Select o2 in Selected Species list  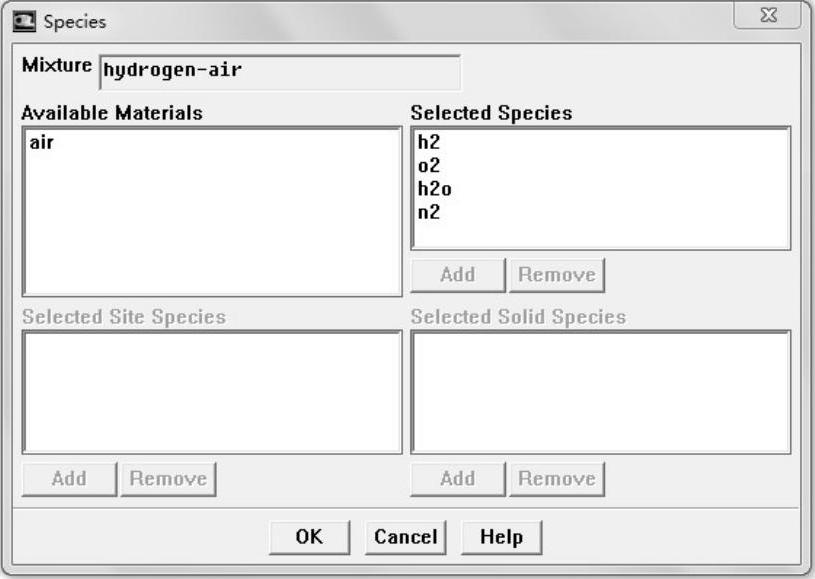click(x=429, y=166)
